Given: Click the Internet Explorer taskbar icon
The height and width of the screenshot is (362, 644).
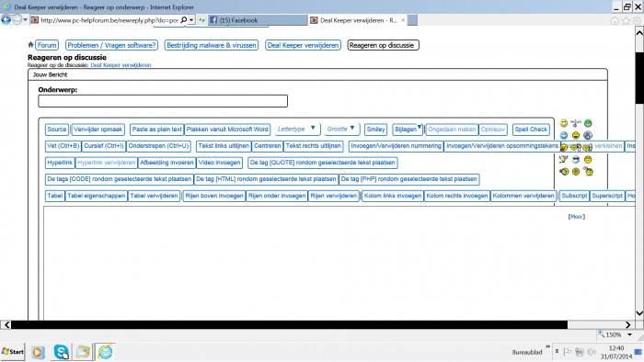Looking at the screenshot, I should (105, 352).
